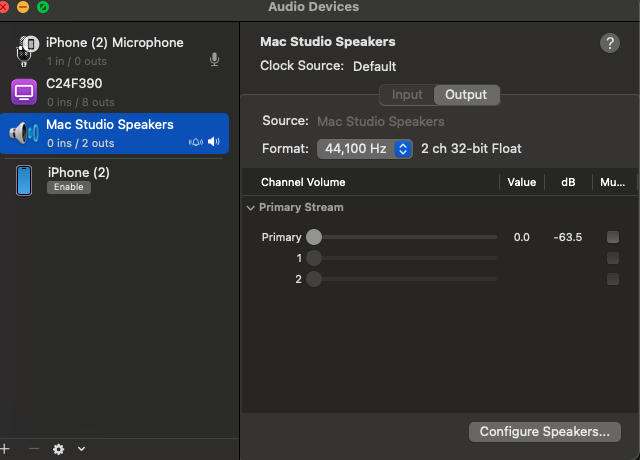
Task: Toggle mute checkbox for Primary channel
Action: pyautogui.click(x=613, y=237)
